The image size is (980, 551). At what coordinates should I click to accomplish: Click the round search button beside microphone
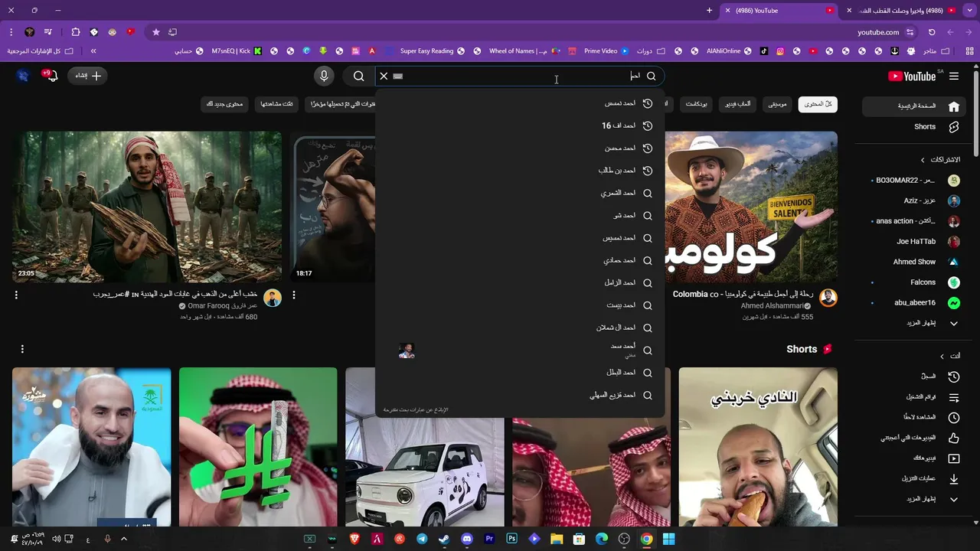(x=358, y=76)
